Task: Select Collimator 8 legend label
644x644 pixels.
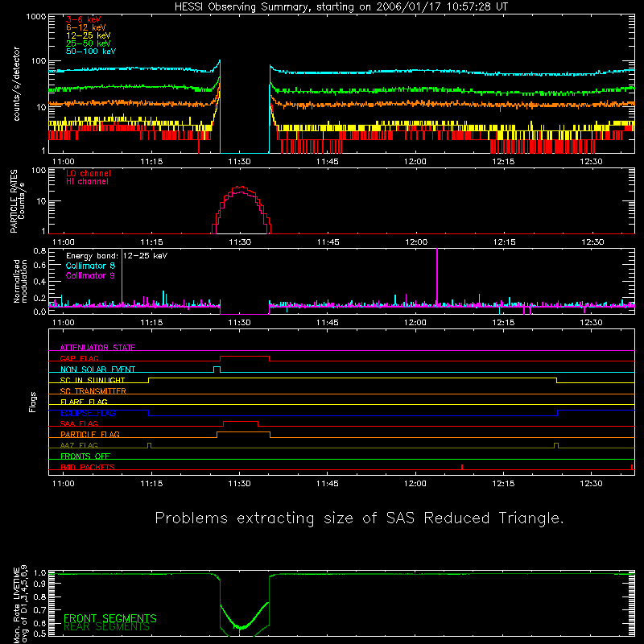Action: pyautogui.click(x=90, y=266)
